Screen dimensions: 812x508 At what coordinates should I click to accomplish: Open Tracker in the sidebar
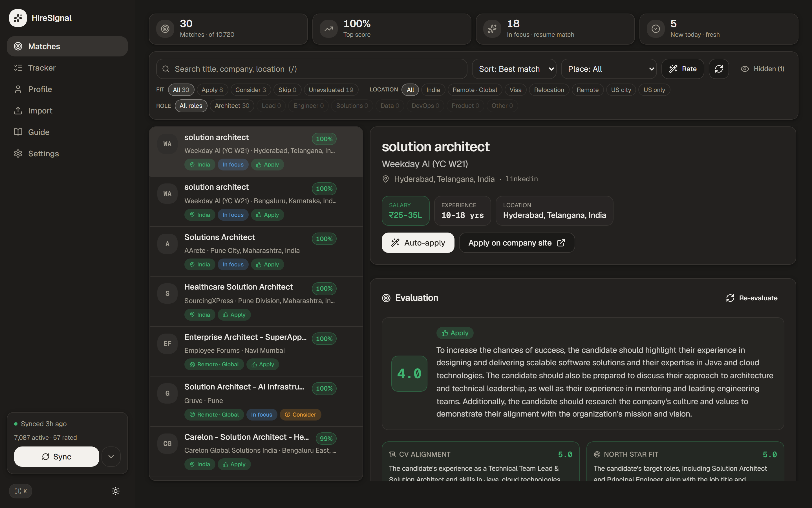click(x=67, y=68)
